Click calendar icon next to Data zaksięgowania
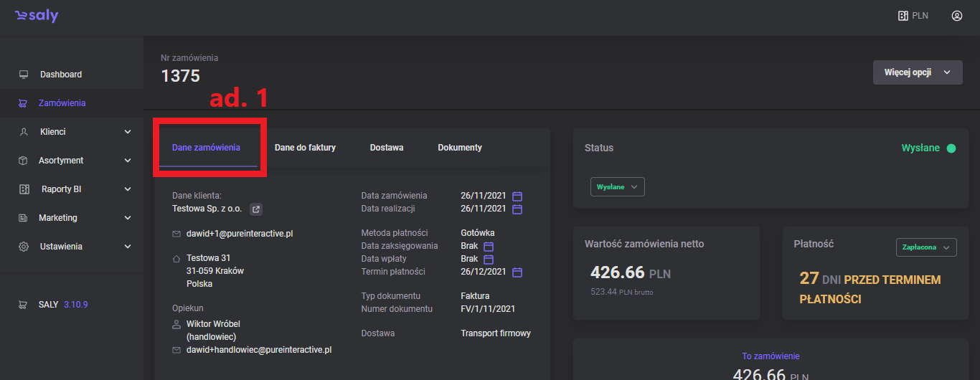Viewport: 980px width, 380px height. pos(489,246)
